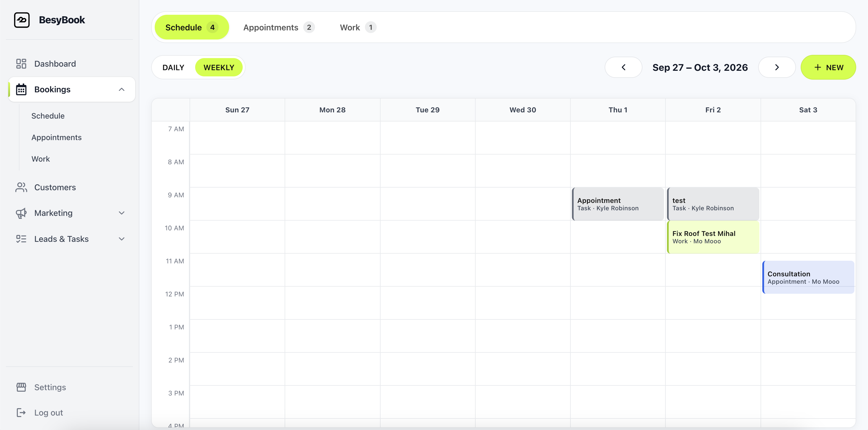Click the Sun 27 column header

pyautogui.click(x=237, y=110)
